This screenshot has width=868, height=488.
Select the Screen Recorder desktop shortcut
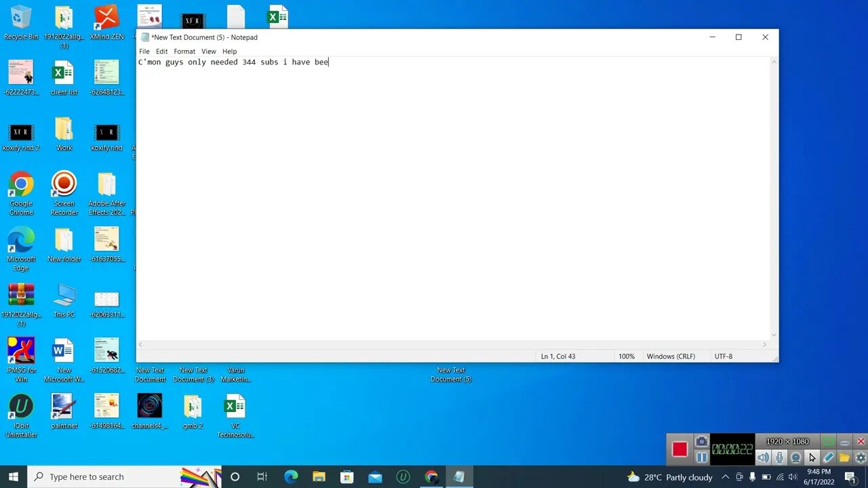(x=64, y=193)
